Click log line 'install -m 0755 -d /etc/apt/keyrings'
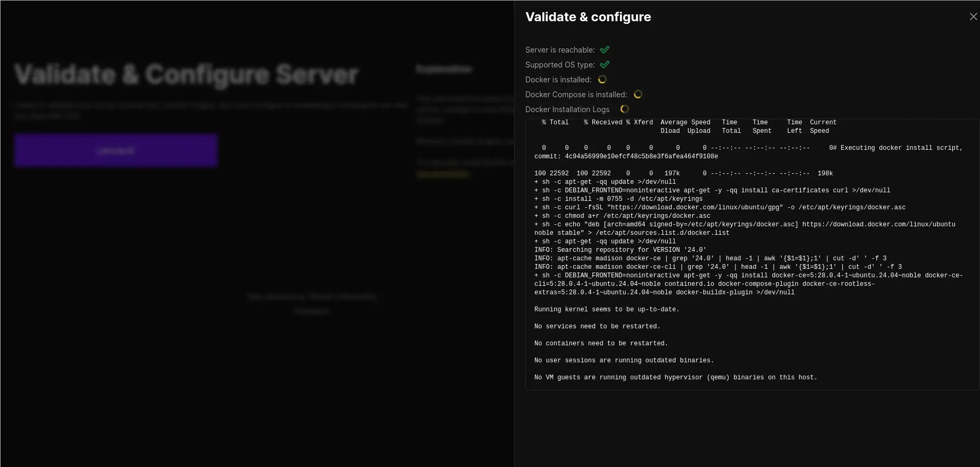This screenshot has height=467, width=980. (618, 199)
